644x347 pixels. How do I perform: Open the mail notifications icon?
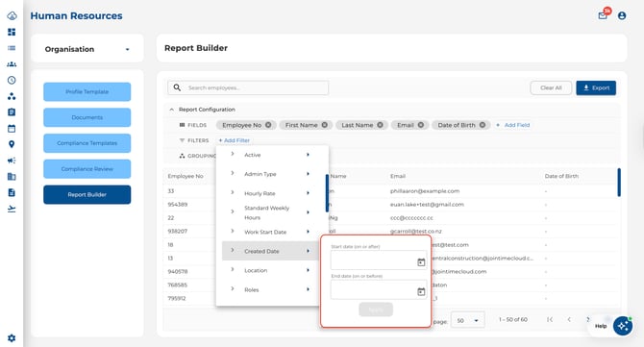pos(603,15)
